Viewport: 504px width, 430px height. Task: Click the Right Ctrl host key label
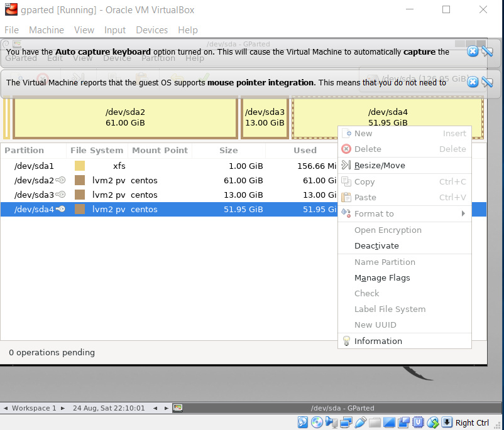tap(472, 422)
